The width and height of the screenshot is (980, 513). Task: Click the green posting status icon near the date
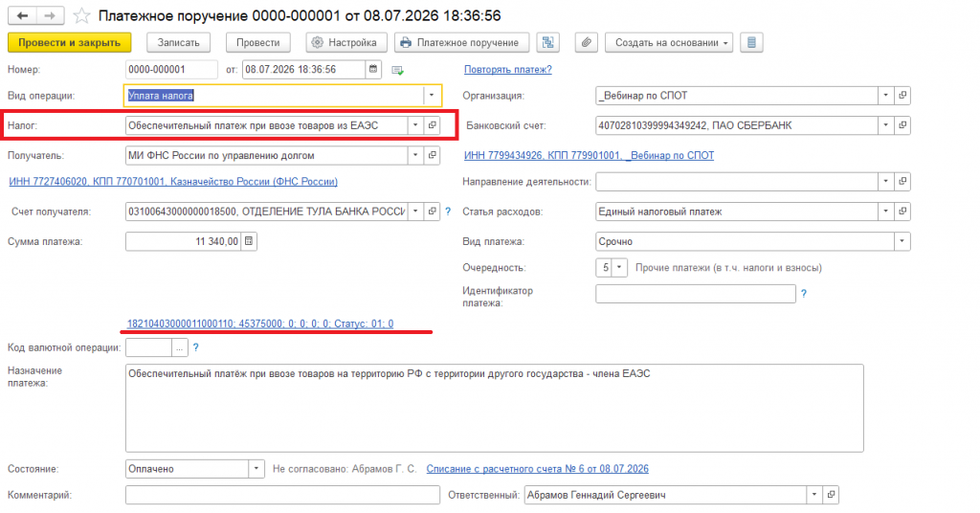coord(397,70)
